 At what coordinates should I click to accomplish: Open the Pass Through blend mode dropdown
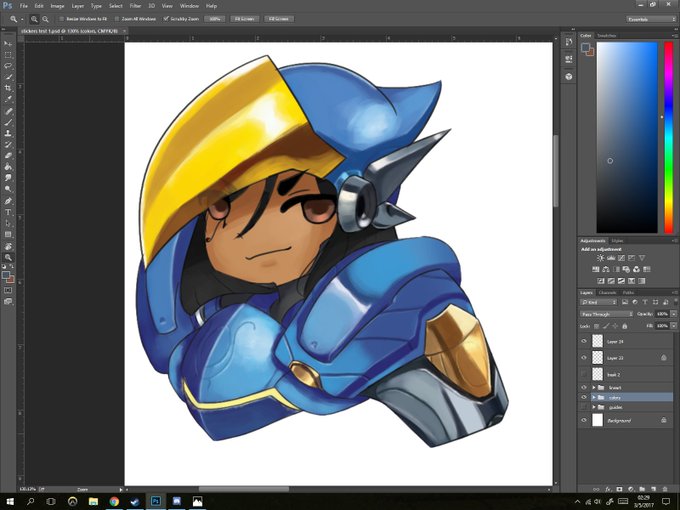(606, 314)
